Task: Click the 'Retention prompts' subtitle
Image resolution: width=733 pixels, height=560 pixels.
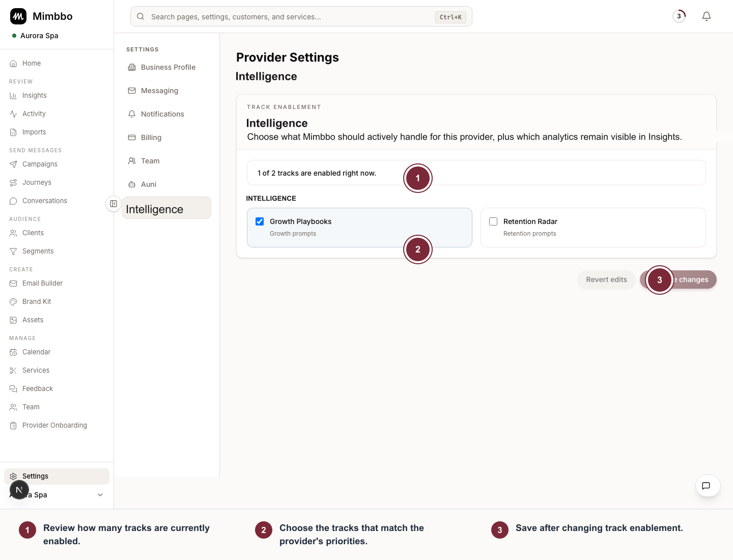Action: (529, 234)
